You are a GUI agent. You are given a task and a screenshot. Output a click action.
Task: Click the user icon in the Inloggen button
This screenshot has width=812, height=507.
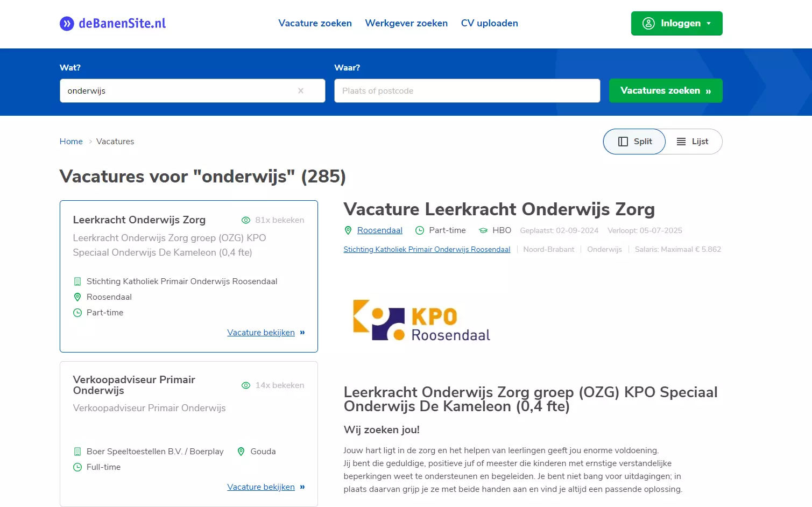pyautogui.click(x=648, y=23)
